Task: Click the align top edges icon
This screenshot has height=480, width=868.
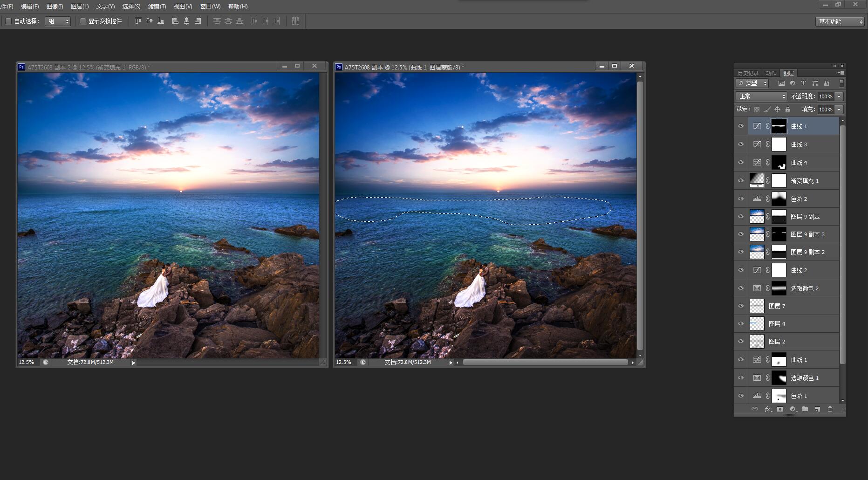Action: click(138, 21)
